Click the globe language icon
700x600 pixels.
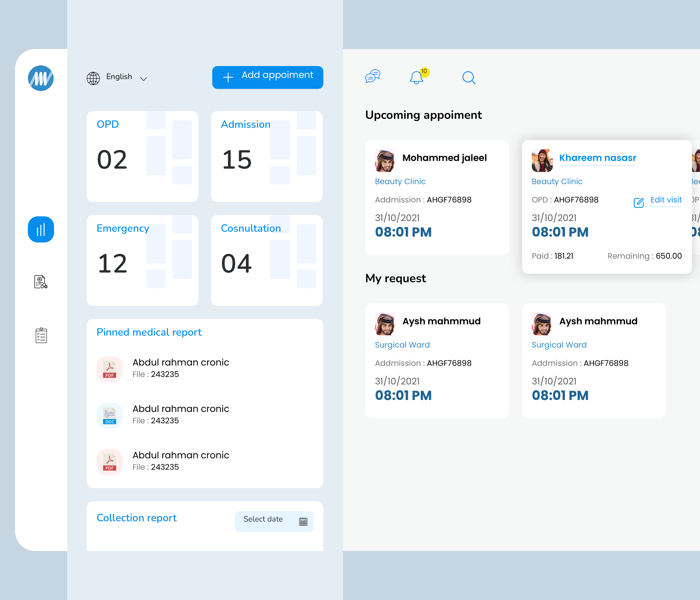tap(93, 78)
